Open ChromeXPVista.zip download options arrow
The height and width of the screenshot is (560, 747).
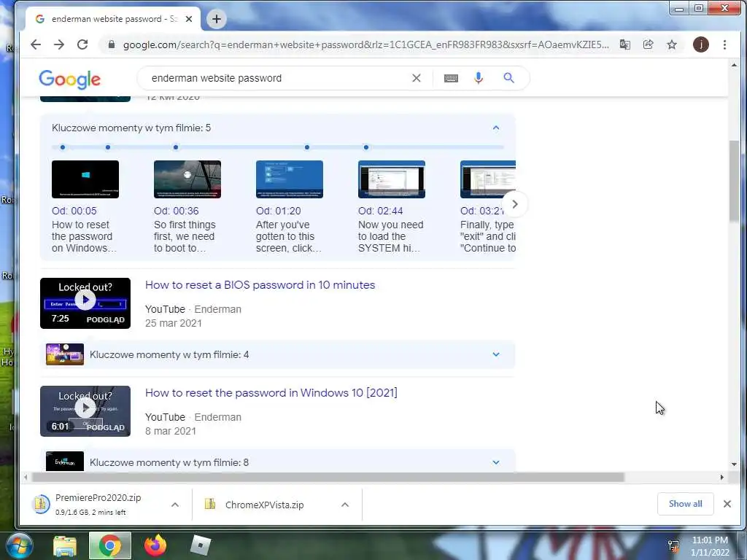click(345, 505)
